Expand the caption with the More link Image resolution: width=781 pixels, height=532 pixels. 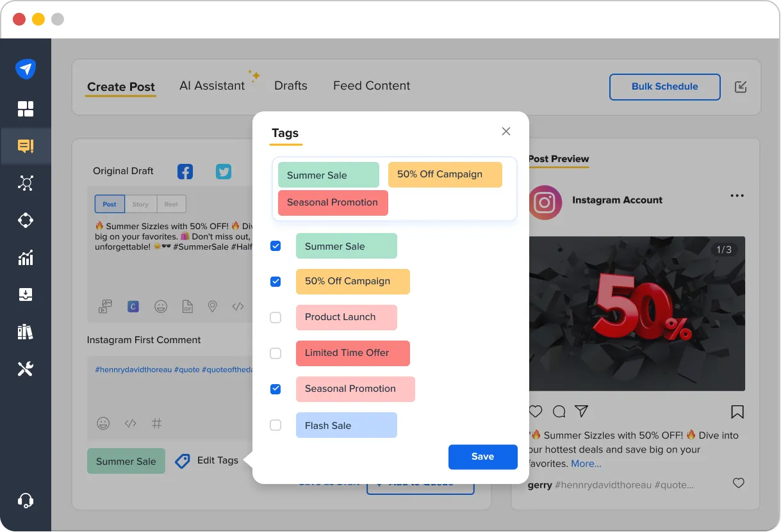(586, 463)
